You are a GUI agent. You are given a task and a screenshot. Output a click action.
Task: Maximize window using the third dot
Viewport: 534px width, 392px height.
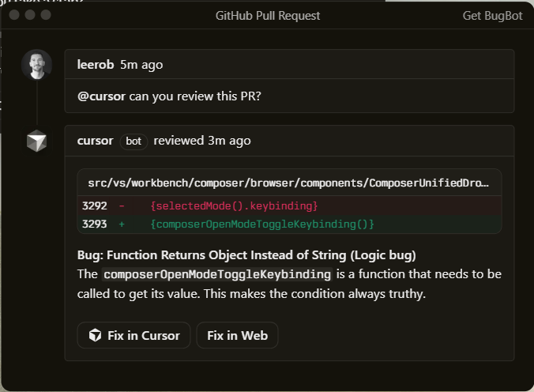46,15
